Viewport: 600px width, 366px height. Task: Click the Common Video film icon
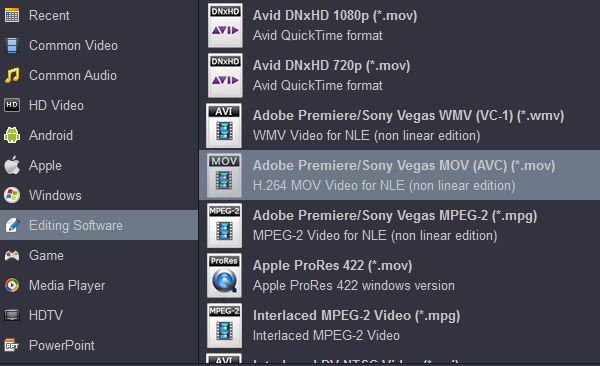pyautogui.click(x=12, y=46)
